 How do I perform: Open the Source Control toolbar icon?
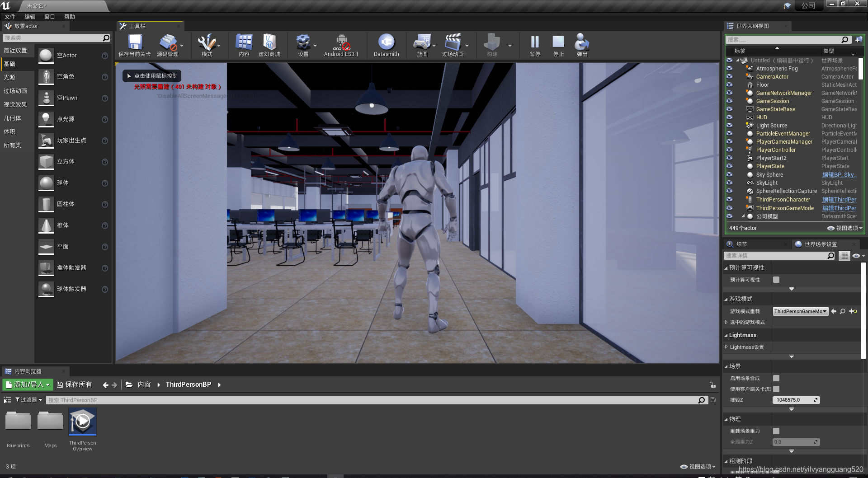coord(168,42)
